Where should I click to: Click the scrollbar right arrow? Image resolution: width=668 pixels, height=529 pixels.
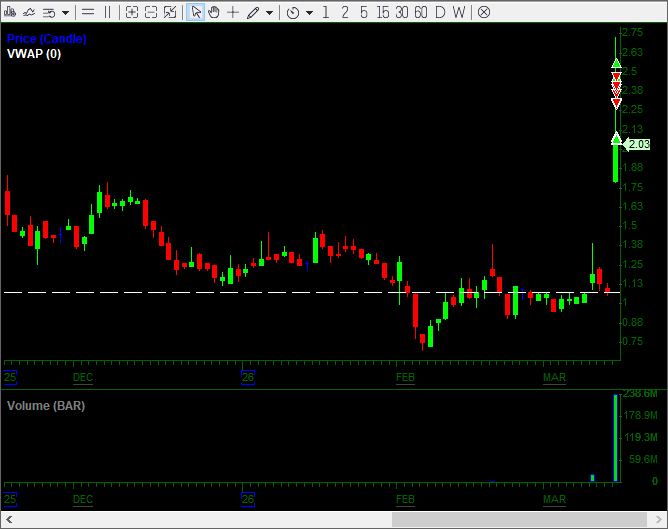(659, 520)
